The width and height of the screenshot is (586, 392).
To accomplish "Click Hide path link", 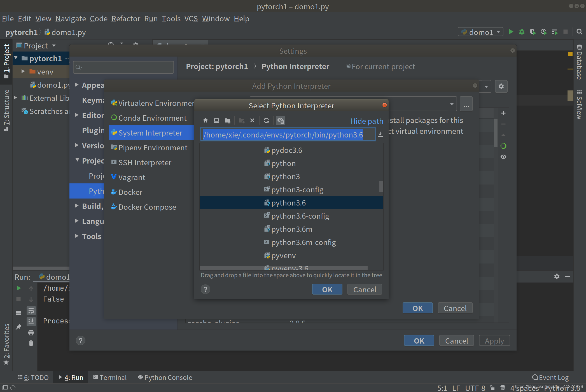I will (x=366, y=121).
